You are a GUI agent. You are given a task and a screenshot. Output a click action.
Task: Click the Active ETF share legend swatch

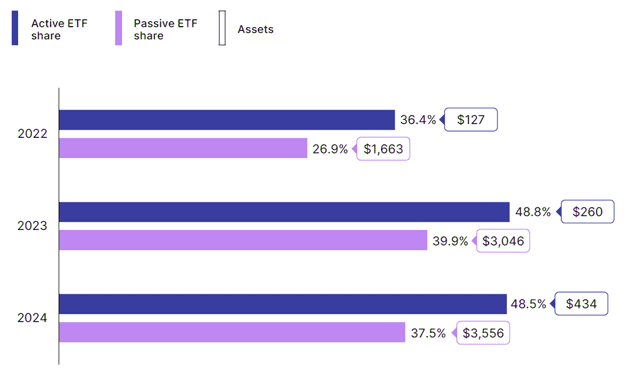(x=15, y=28)
